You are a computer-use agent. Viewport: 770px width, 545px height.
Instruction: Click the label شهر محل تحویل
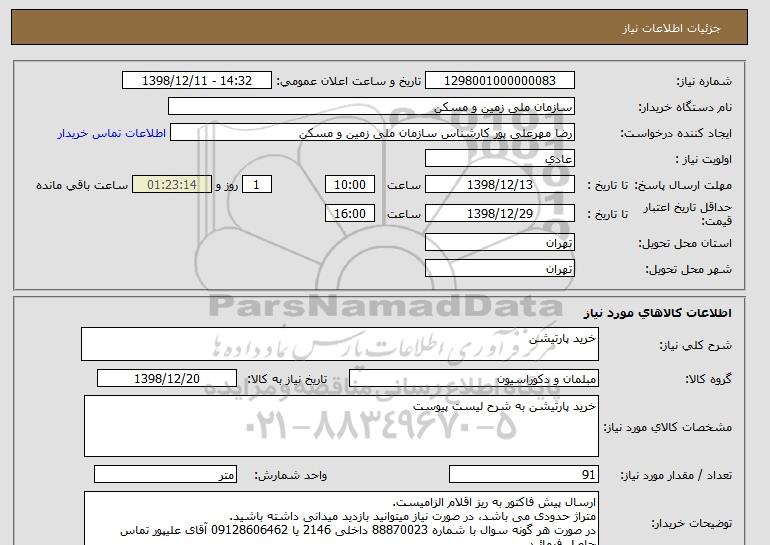point(688,270)
